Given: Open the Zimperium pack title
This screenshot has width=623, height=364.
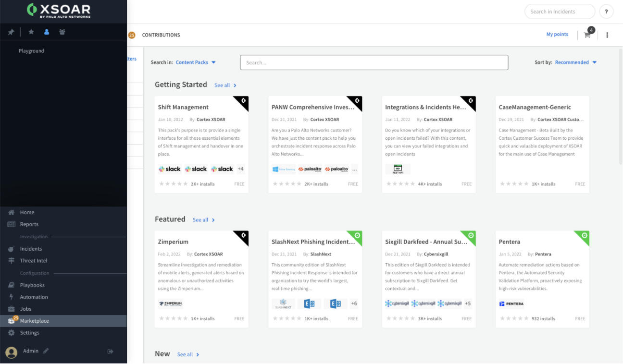Looking at the screenshot, I should [173, 242].
